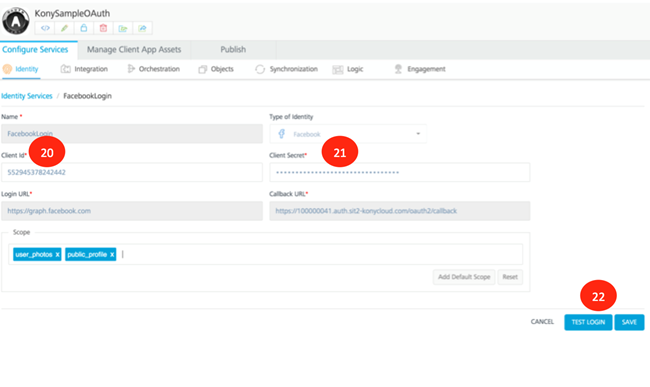Open the Orchestration services section

coord(153,69)
